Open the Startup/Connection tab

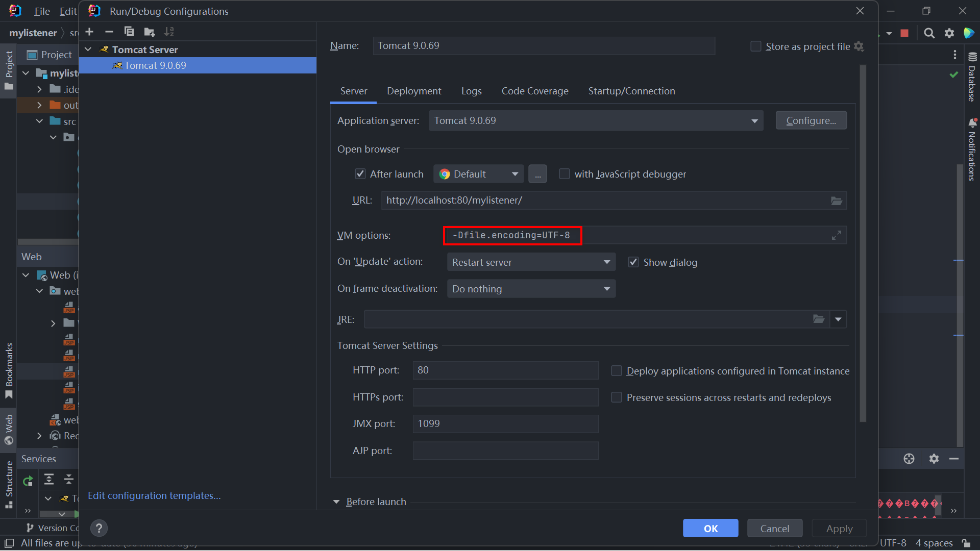631,91
